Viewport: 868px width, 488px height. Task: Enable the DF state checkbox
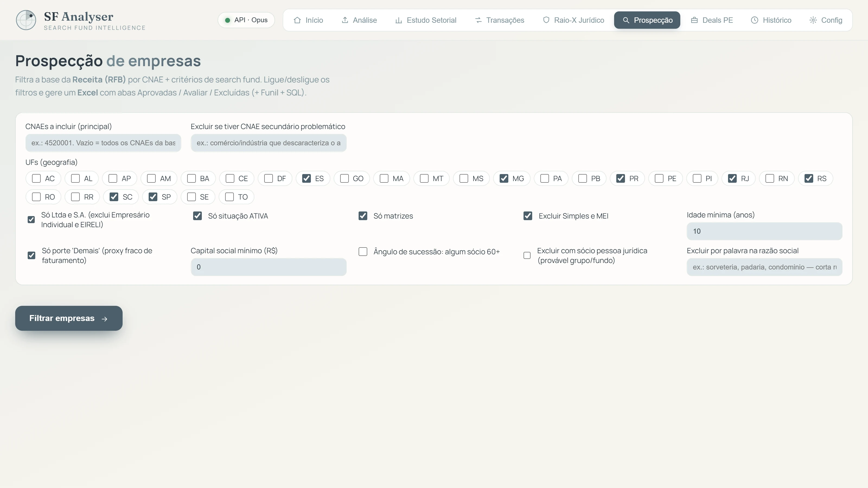click(x=269, y=178)
